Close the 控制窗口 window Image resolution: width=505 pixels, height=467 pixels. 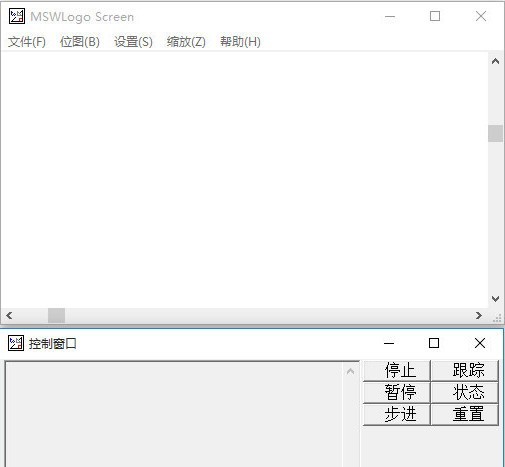480,343
